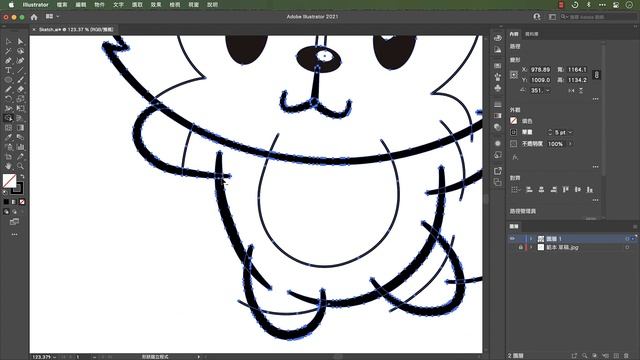Select the Eraser tool
640x360 pixels.
[20, 89]
